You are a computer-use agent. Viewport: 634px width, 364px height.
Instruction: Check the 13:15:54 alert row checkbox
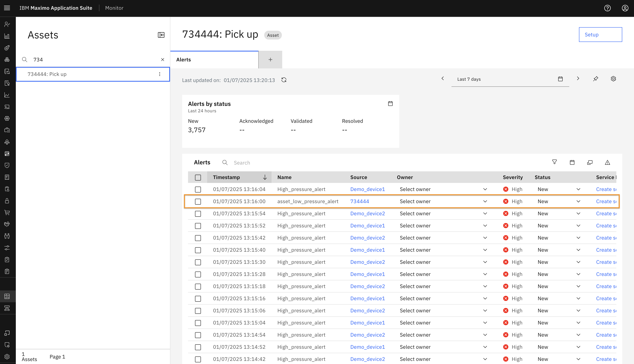(x=198, y=214)
